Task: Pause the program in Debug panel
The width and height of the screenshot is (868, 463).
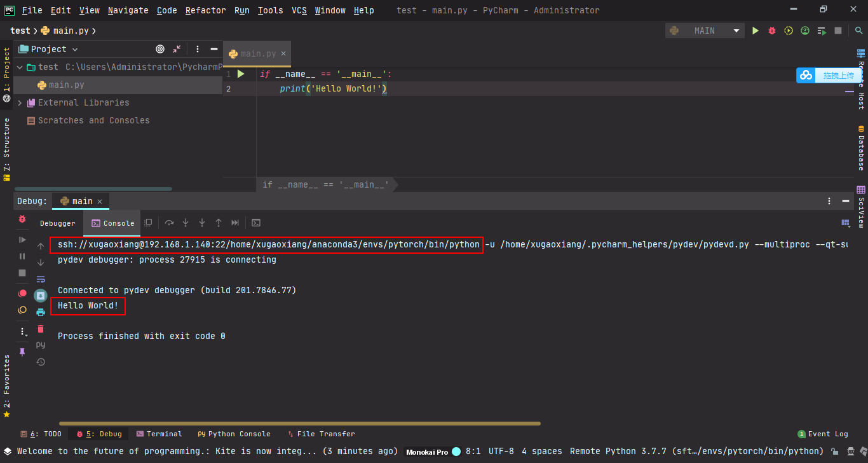Action: tap(22, 256)
